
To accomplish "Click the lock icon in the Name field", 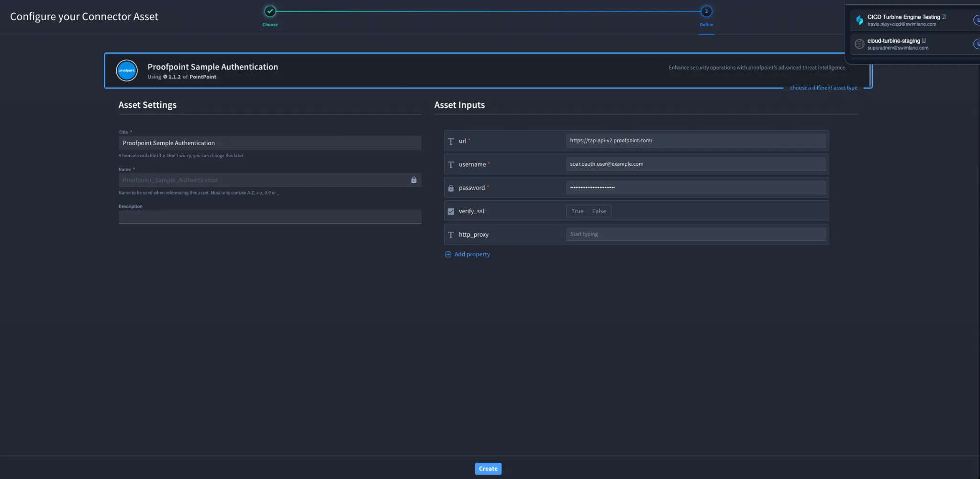I will pyautogui.click(x=414, y=180).
